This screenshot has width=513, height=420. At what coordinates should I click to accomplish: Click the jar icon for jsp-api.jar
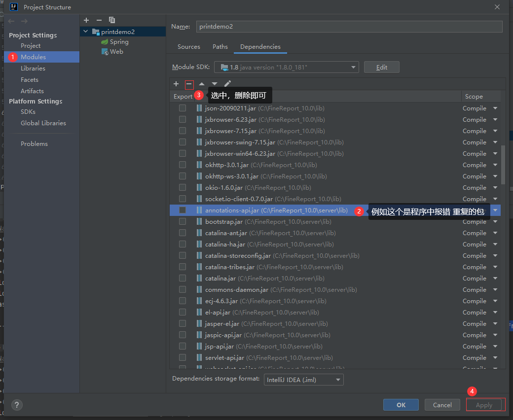pos(199,346)
